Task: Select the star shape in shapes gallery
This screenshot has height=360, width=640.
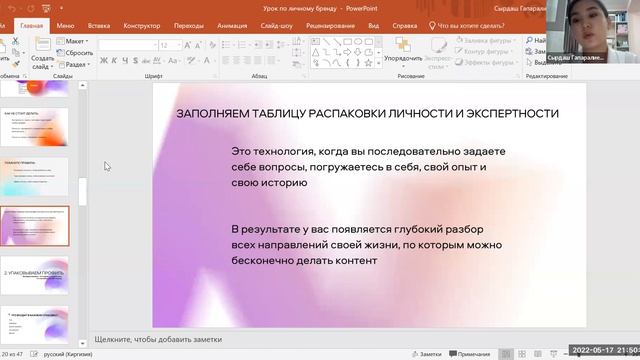Action: 369,63
